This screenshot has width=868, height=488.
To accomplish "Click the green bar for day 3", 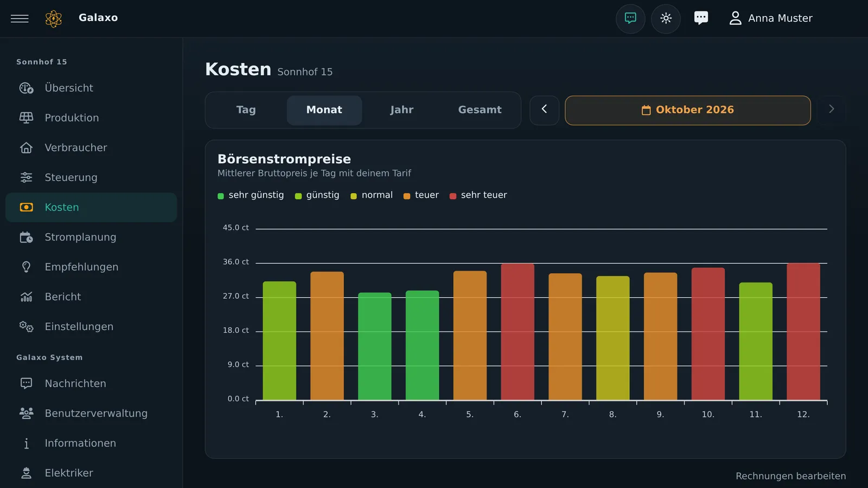I will [375, 346].
